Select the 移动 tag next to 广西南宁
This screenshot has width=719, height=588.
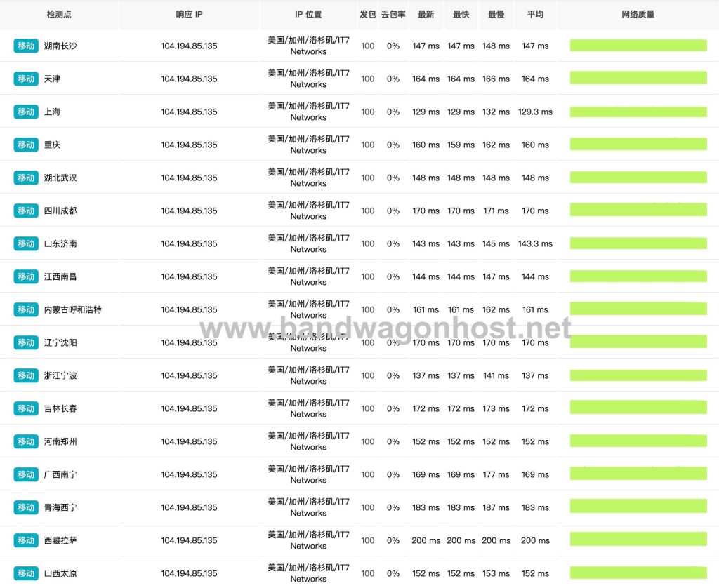(x=26, y=474)
